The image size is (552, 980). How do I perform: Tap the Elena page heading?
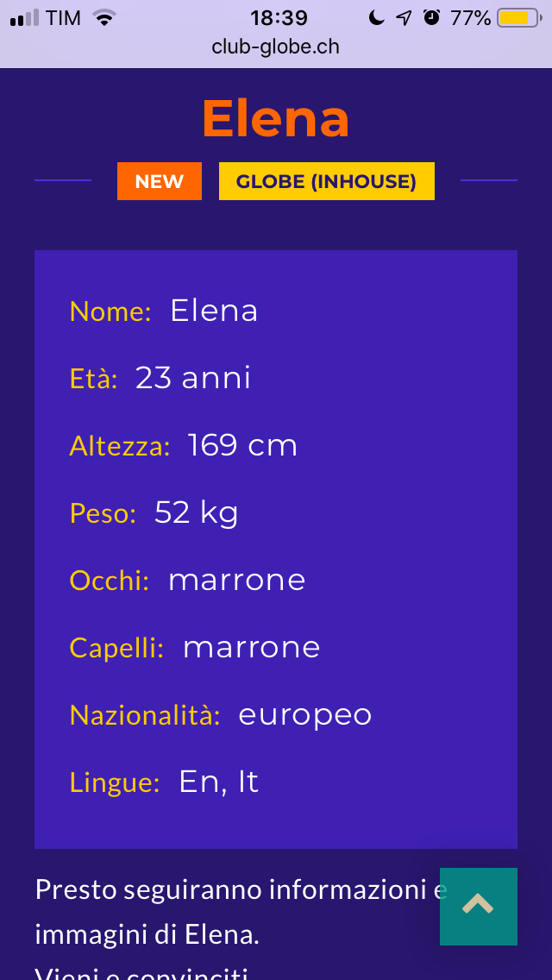(x=276, y=119)
